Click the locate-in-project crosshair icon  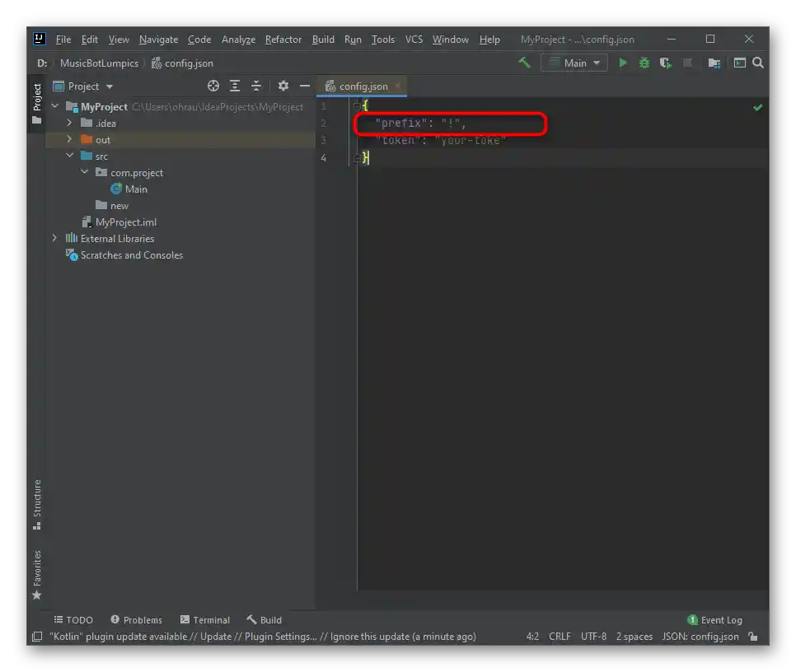(x=213, y=86)
